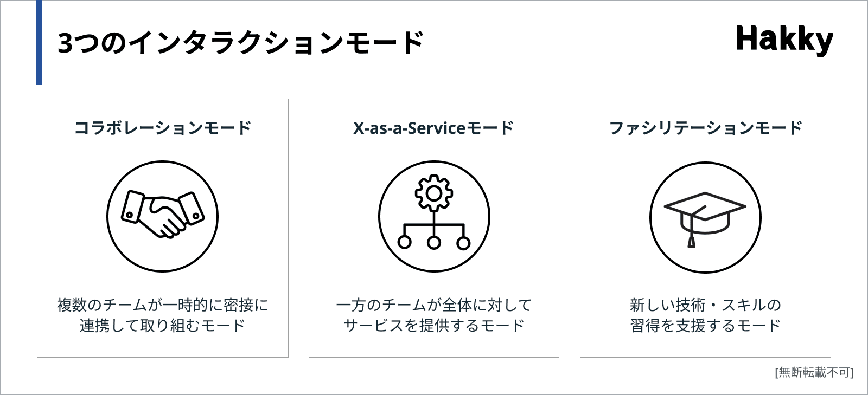Click the [無断転載不可] notice
This screenshot has height=395, width=868.
(814, 372)
